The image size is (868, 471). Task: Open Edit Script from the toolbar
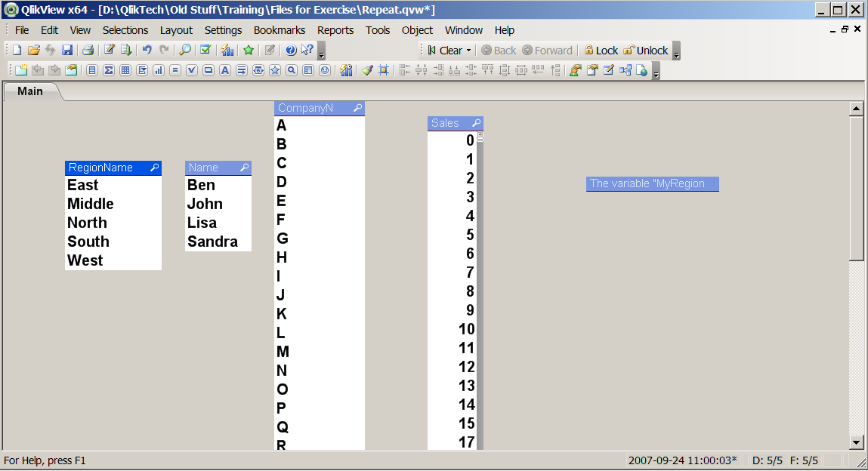[x=109, y=51]
